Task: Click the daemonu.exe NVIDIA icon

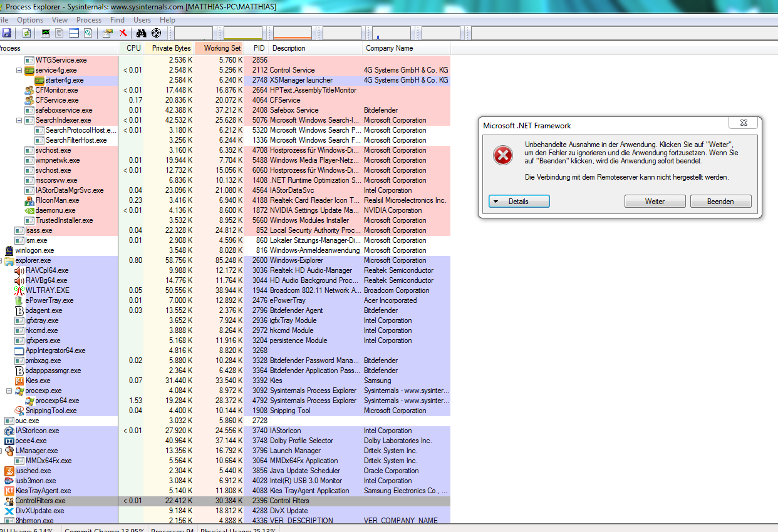Action: (x=29, y=210)
